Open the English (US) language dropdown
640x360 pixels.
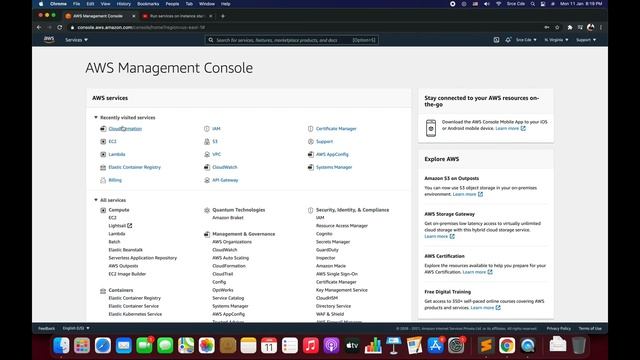point(76,328)
